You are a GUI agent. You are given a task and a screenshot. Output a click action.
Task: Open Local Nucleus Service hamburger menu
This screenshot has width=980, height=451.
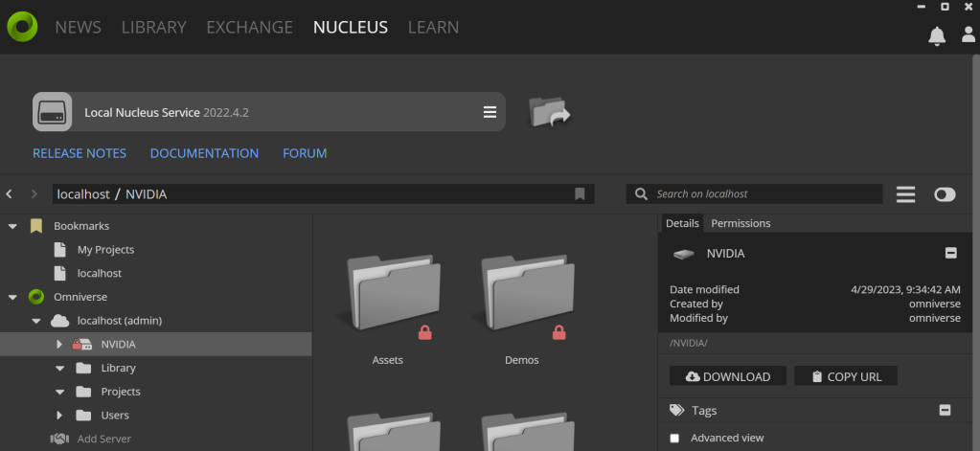click(x=490, y=112)
